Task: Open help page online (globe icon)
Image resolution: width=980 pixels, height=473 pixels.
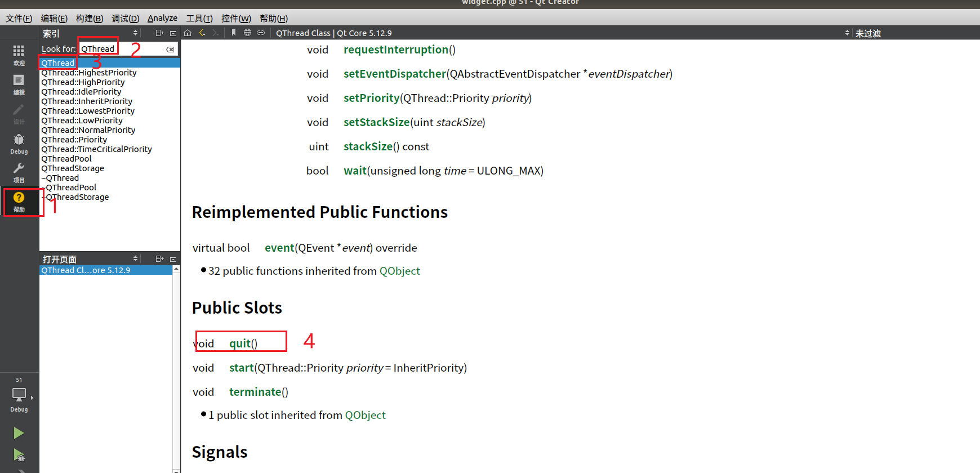Action: coord(247,33)
